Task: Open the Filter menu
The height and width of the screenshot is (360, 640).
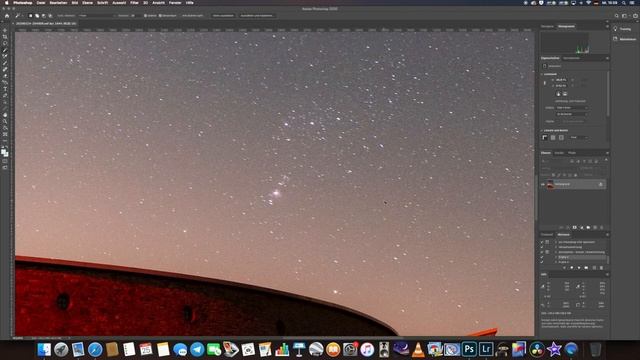Action: (134, 3)
